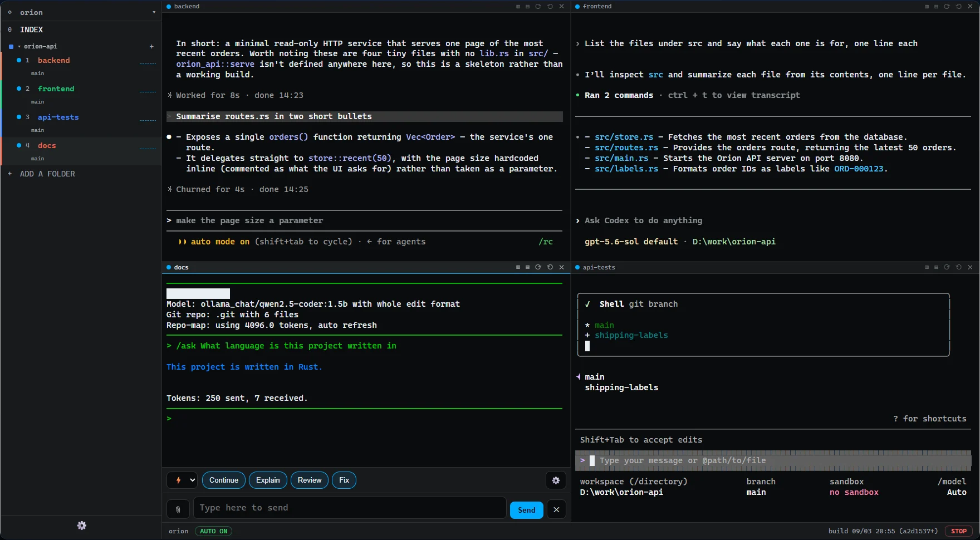Open the orion workspace dropdown arrow
Viewport: 980px width, 540px height.
click(x=154, y=12)
